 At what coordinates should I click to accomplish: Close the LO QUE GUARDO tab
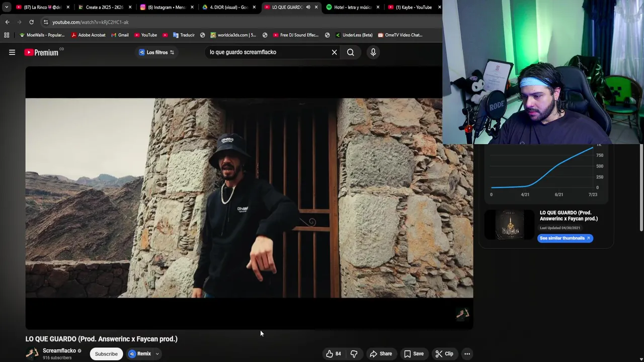coord(316,7)
